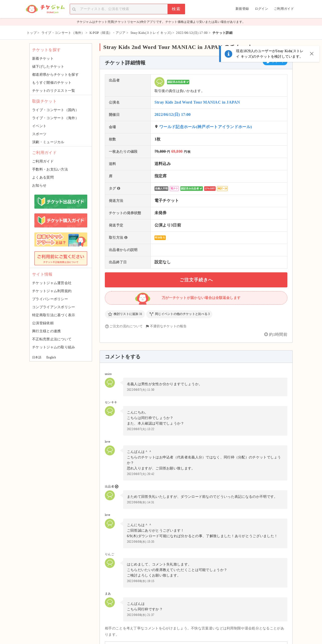Click the info icon next to タグ

(119, 188)
